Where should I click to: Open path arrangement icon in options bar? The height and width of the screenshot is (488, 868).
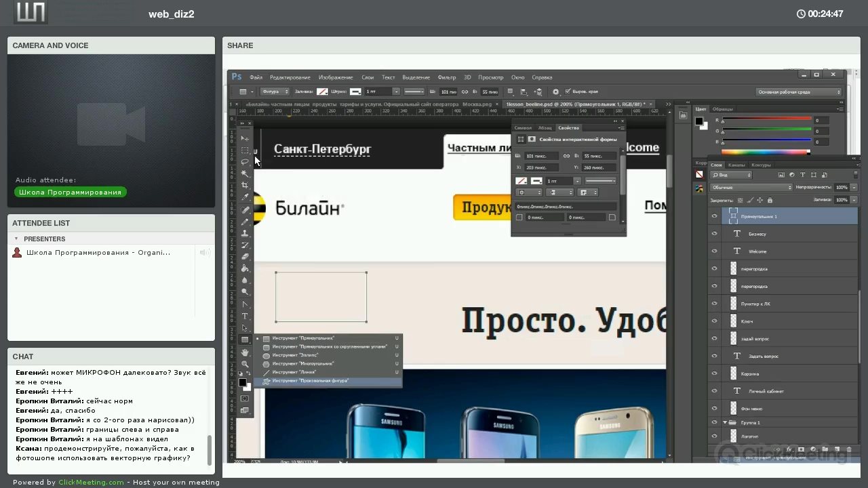click(538, 91)
